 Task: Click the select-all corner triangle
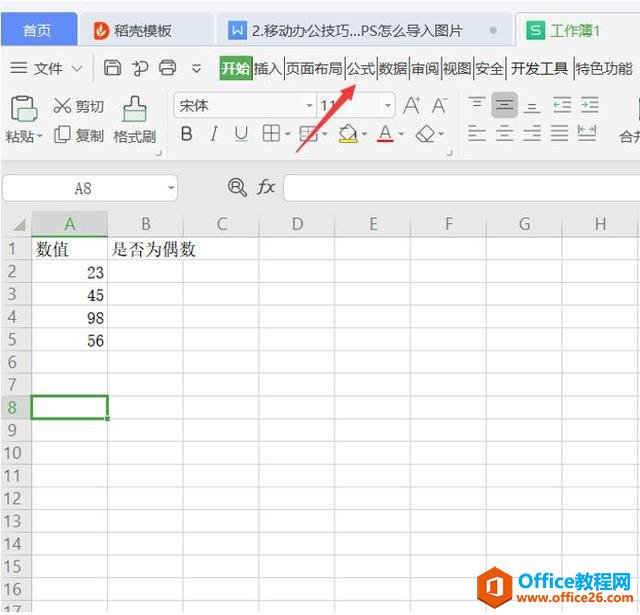tap(18, 224)
